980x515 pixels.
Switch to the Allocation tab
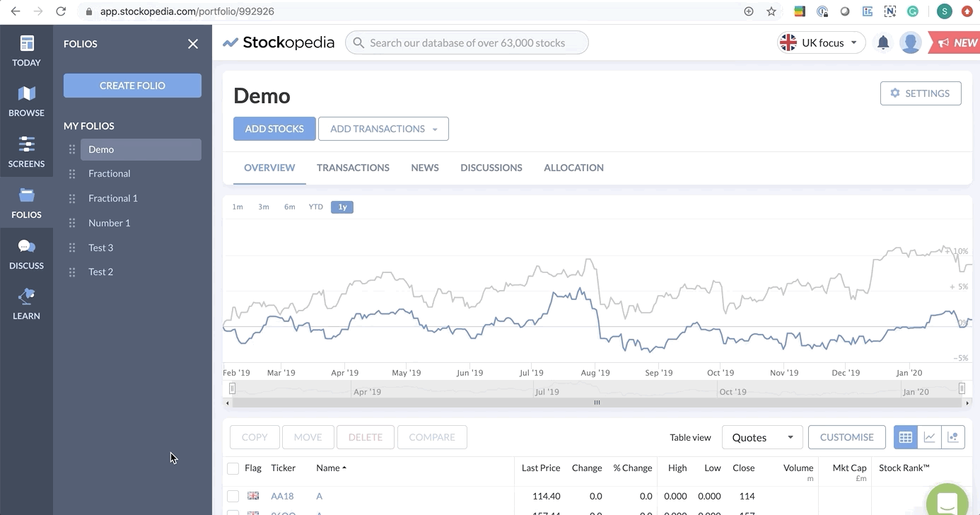[573, 168]
